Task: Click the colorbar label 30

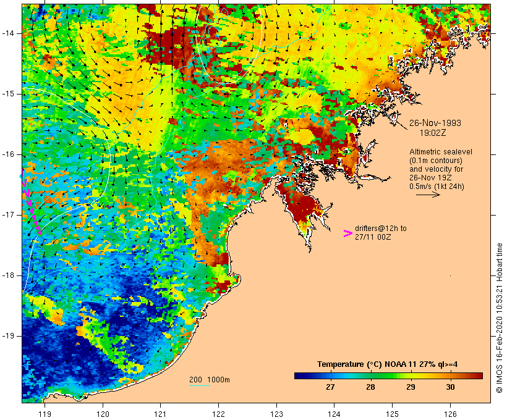Action: click(450, 387)
